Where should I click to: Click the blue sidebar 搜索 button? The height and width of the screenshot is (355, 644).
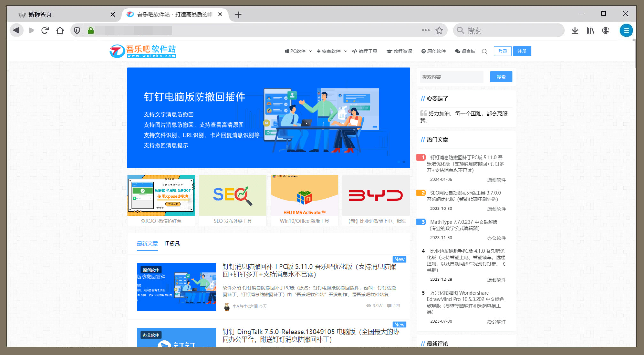click(x=501, y=77)
